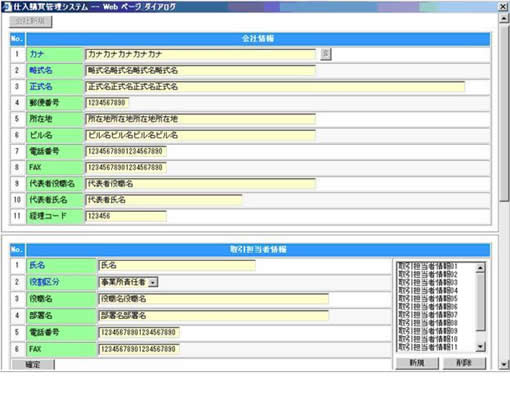Screen dimensions: 510x394
Task: Click the list box scroll-down arrow
Action: (x=480, y=347)
